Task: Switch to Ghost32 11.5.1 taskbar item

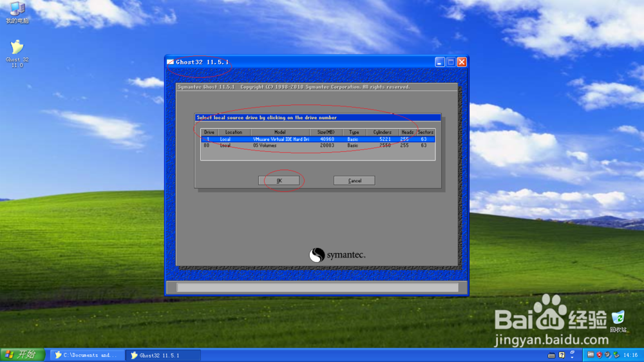Action: pos(163,355)
